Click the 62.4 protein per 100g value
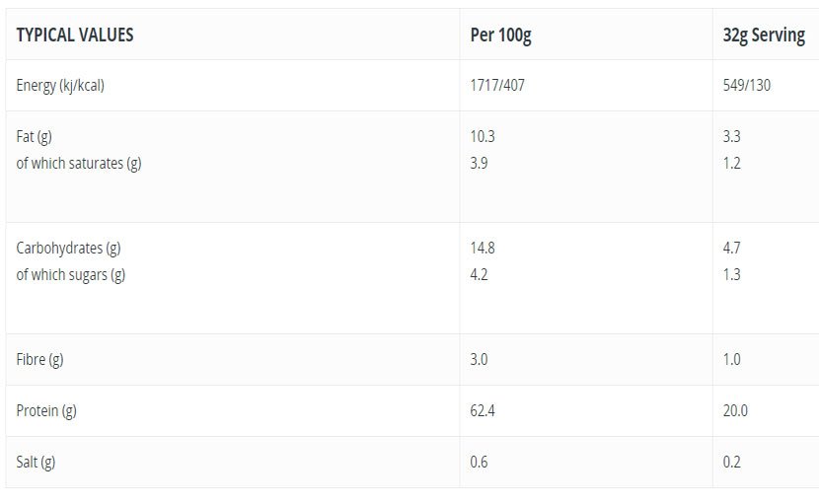The height and width of the screenshot is (504, 819). tap(483, 410)
